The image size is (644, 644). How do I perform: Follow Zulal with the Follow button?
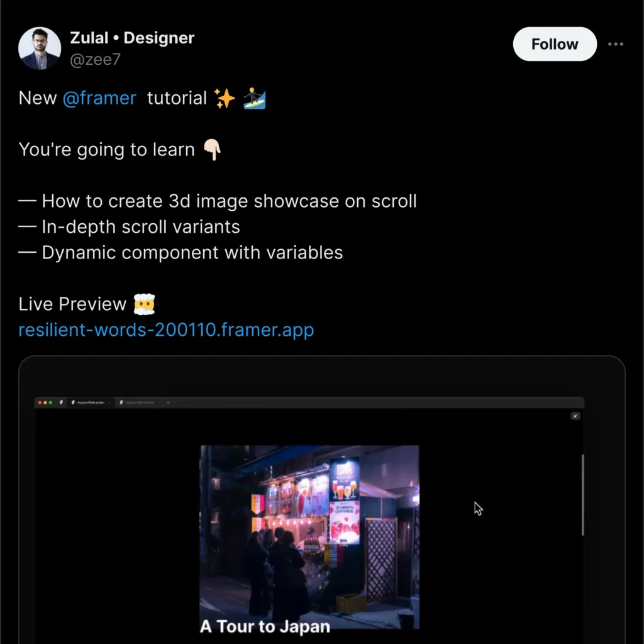[x=555, y=44]
